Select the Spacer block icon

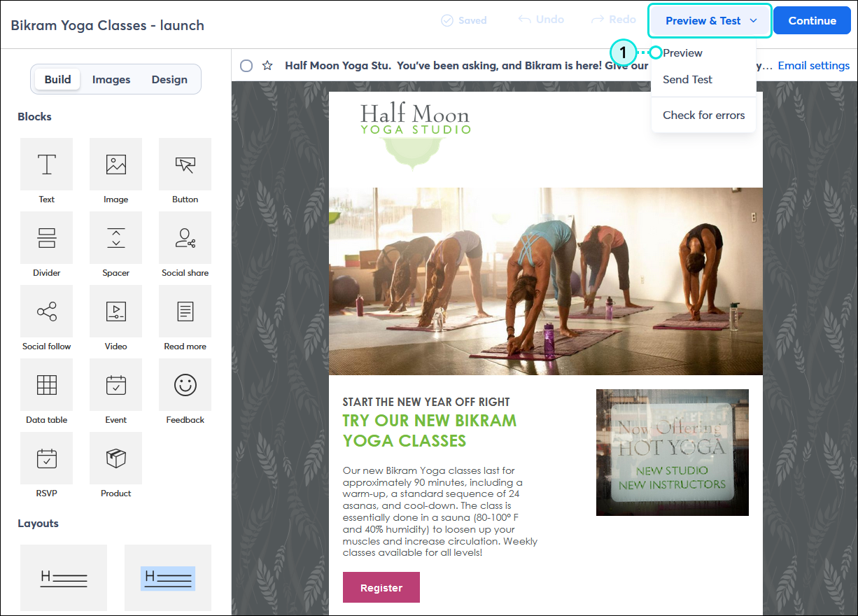[115, 238]
